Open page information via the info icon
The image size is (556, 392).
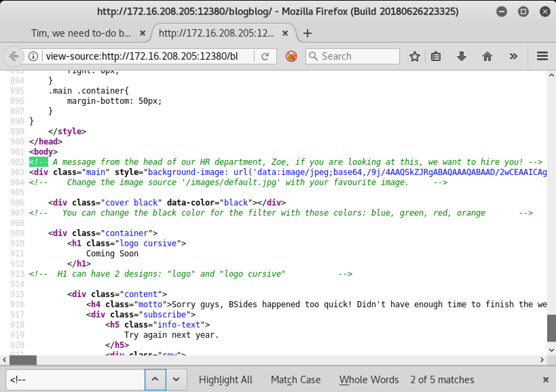(x=33, y=56)
